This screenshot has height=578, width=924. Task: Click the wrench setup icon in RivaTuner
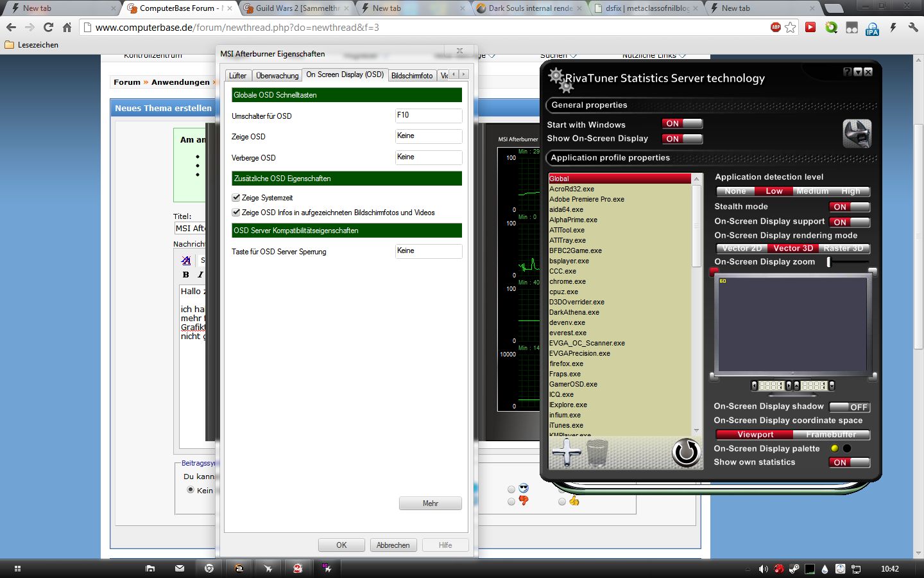pos(857,134)
